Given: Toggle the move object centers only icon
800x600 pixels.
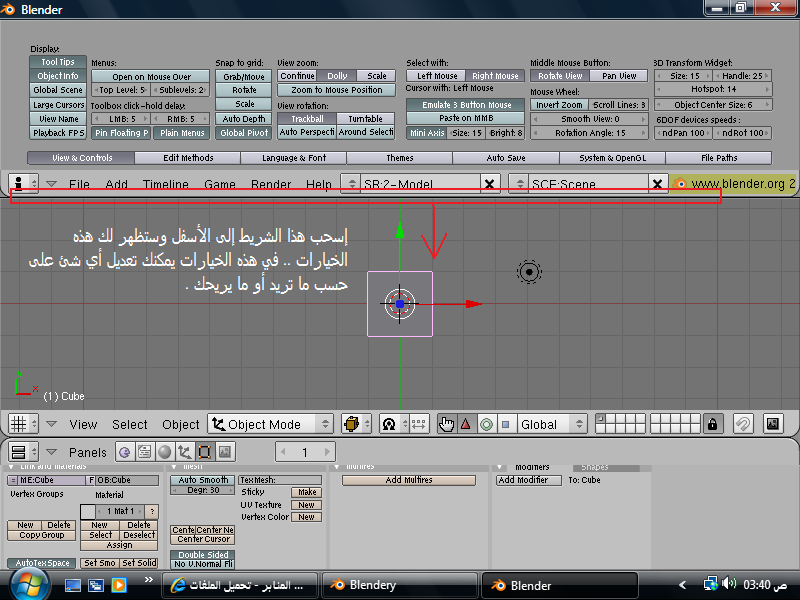Looking at the screenshot, I should point(419,424).
